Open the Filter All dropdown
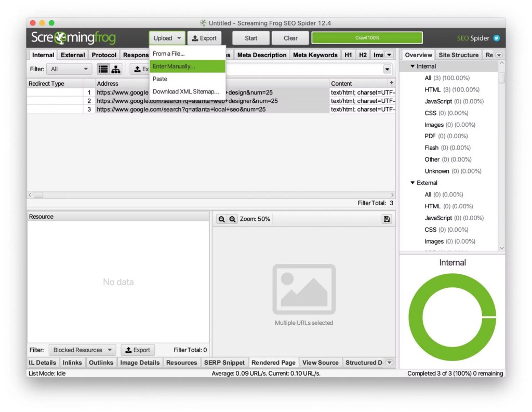 (69, 69)
